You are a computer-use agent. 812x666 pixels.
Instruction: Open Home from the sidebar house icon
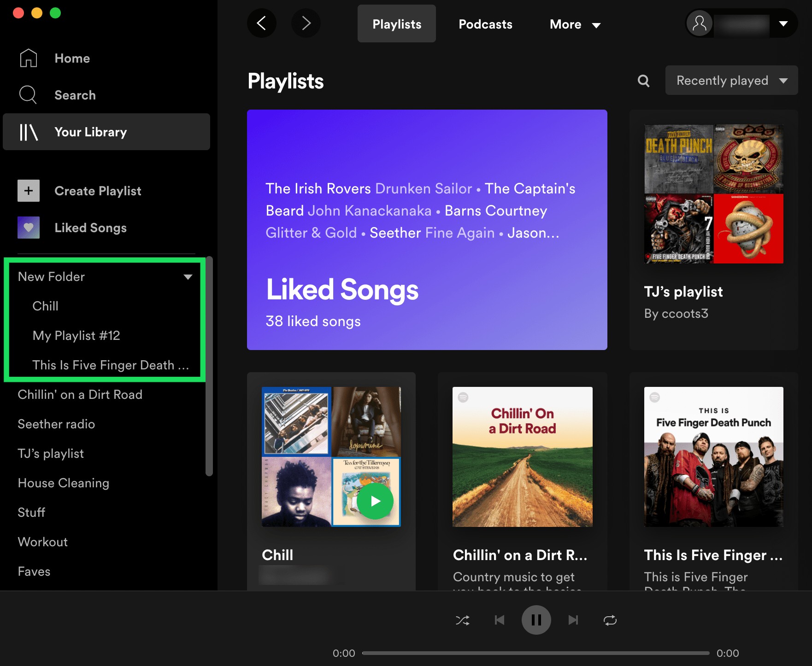click(x=29, y=58)
